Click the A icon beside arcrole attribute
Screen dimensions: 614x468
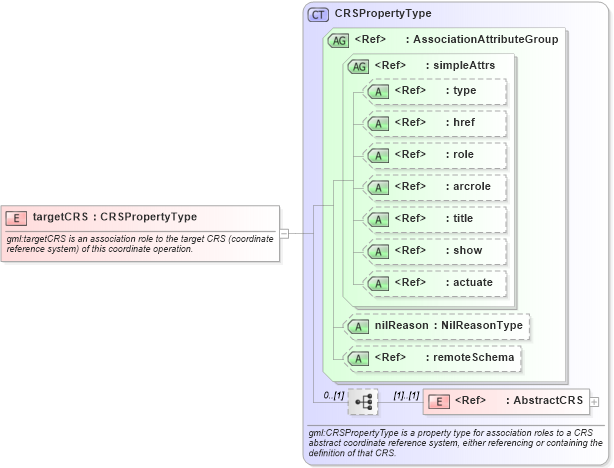click(378, 188)
